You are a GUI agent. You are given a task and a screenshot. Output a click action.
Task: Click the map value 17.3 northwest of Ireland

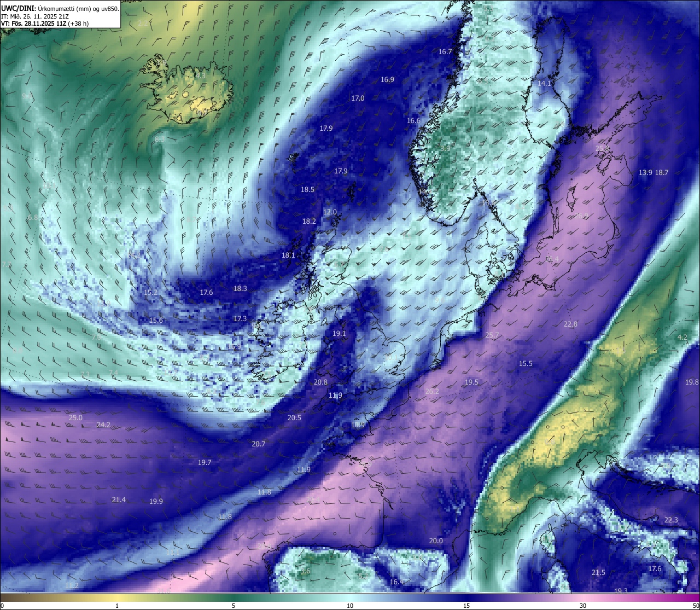(240, 319)
